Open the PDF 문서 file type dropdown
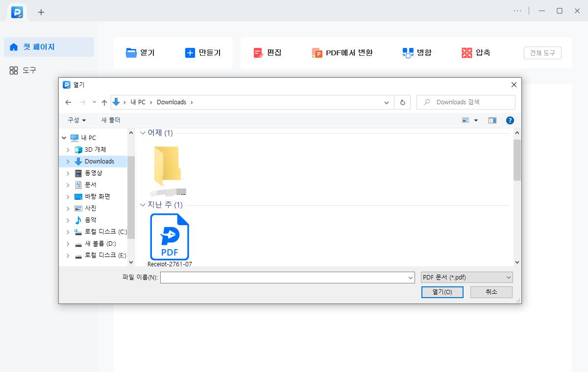588x372 pixels. click(x=466, y=278)
